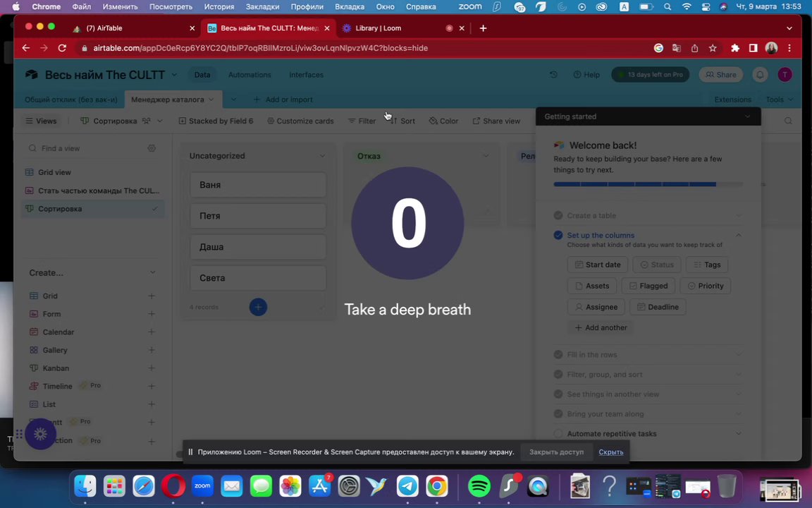Collapse the Set up the columns section chevron
Screen dimensions: 812x508
[x=739, y=236]
